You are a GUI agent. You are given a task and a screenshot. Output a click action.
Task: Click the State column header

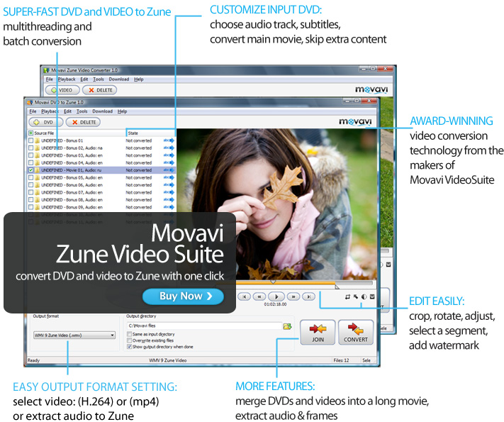[150, 133]
